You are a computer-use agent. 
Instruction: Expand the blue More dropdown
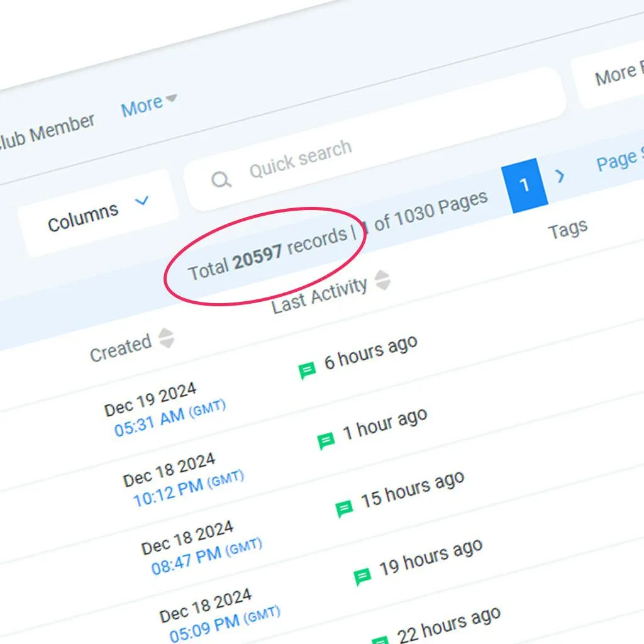[149, 104]
